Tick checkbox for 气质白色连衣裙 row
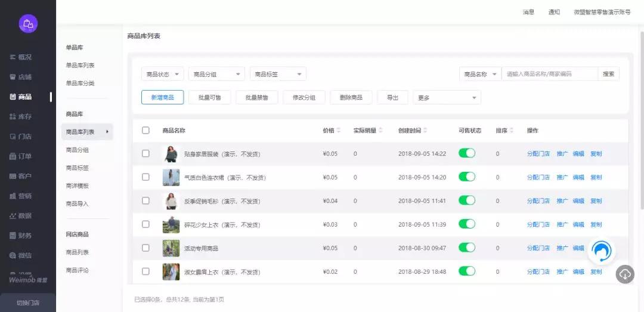 tap(146, 177)
